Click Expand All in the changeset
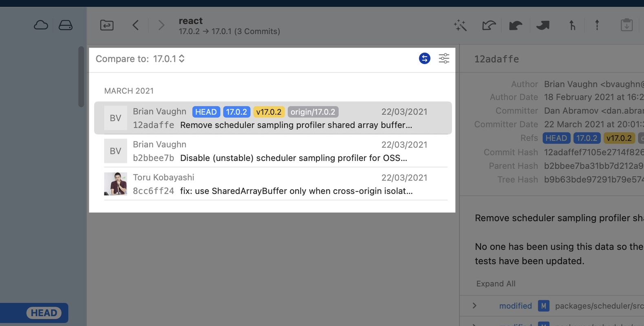The height and width of the screenshot is (326, 644). click(496, 284)
